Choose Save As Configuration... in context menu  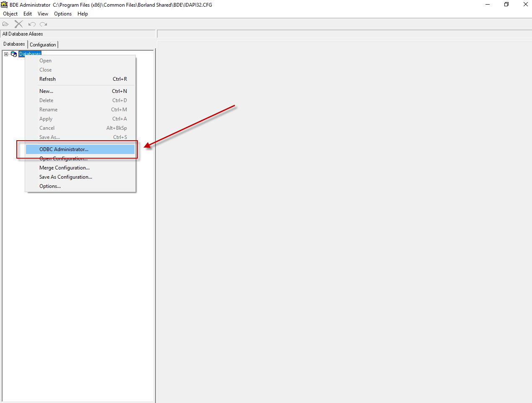tap(80, 177)
